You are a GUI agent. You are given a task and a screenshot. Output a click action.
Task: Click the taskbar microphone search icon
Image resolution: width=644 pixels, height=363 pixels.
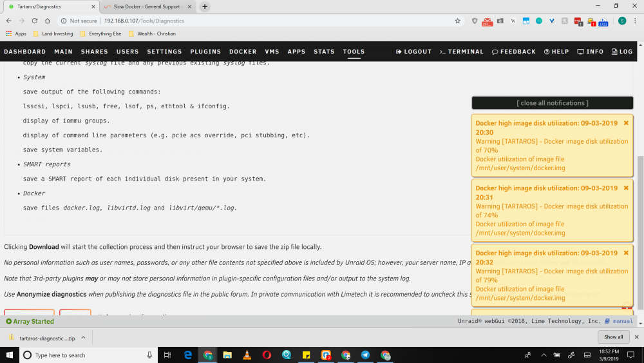point(149,355)
